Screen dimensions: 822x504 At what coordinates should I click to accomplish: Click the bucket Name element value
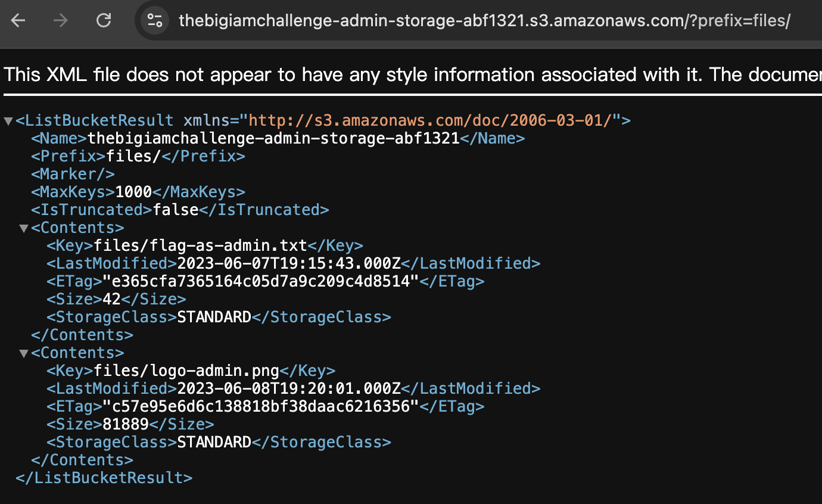(273, 138)
